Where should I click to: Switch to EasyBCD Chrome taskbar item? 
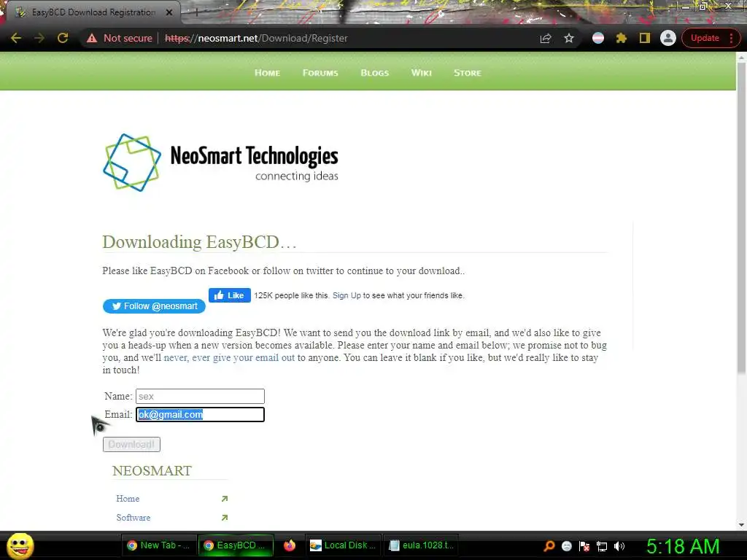[236, 545]
